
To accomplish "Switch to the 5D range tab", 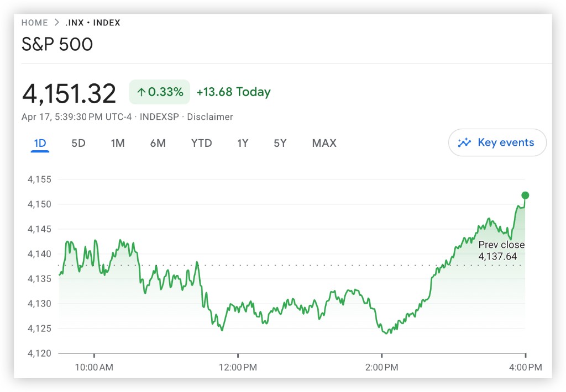I will 78,144.
